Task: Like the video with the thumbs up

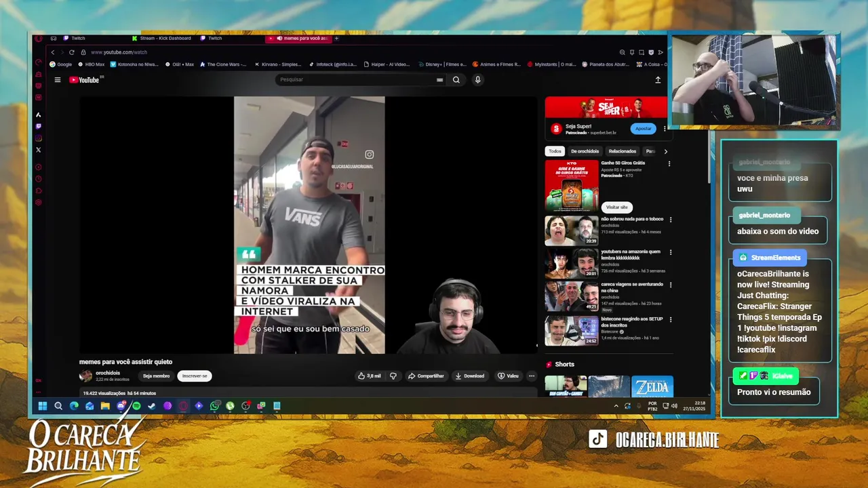Action: click(x=370, y=376)
